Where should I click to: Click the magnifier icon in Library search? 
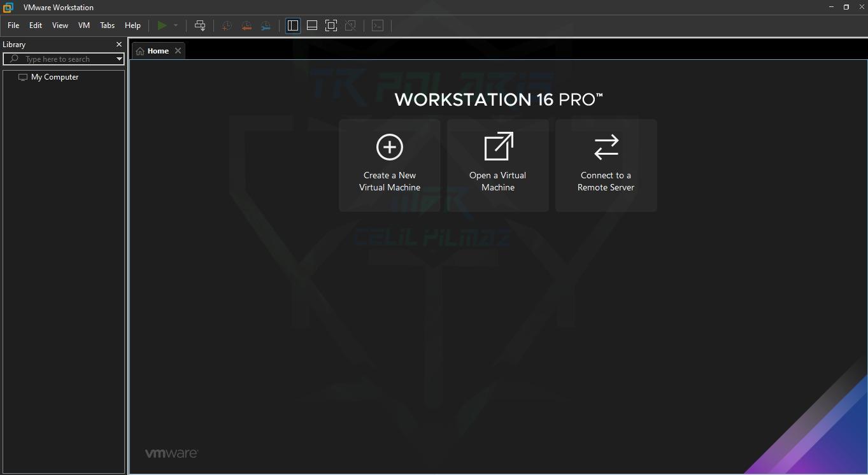14,59
